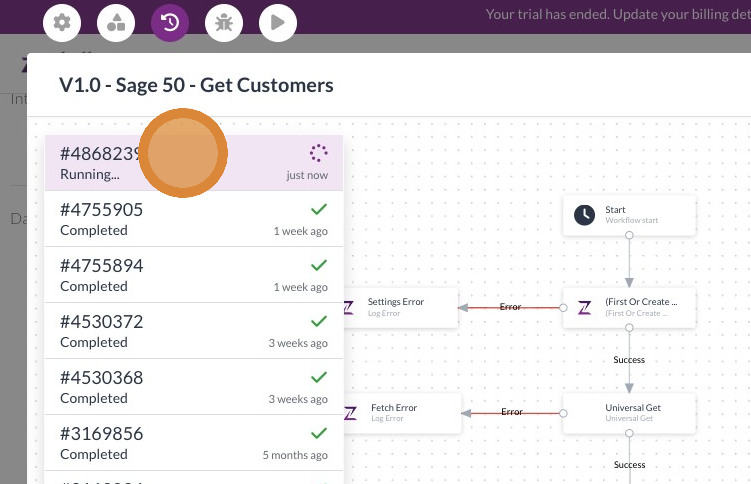Click output connector below First Or Create node
751x484 pixels.
(x=629, y=327)
